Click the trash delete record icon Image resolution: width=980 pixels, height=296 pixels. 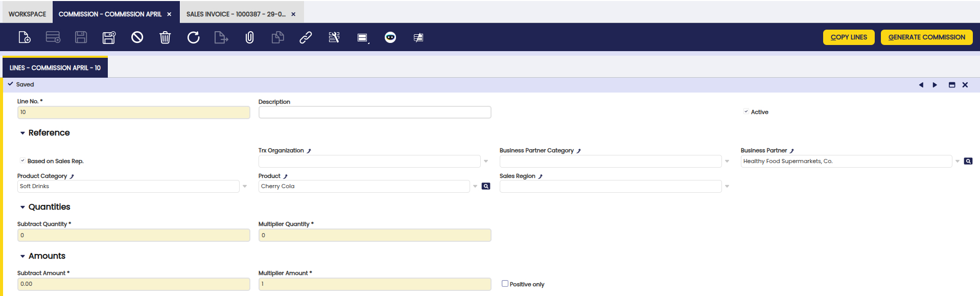(x=165, y=37)
